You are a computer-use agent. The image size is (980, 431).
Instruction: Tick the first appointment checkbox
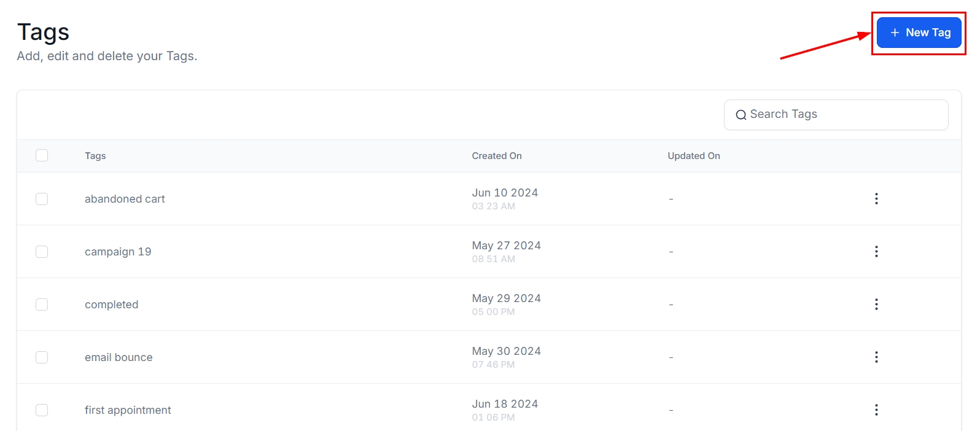point(42,410)
